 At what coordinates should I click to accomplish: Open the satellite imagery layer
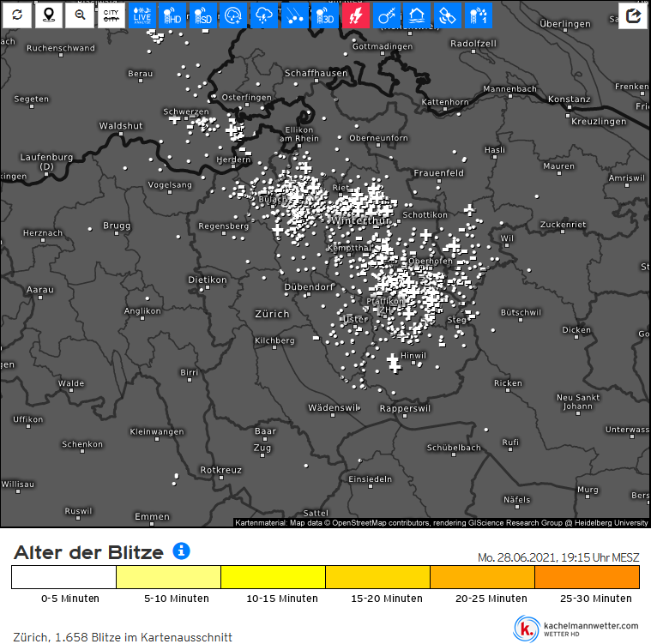tap(448, 15)
